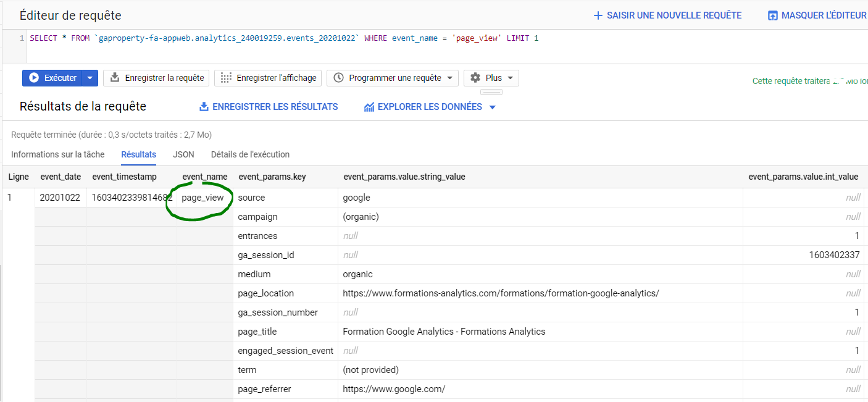Switch to the JSON tab

pyautogui.click(x=183, y=154)
